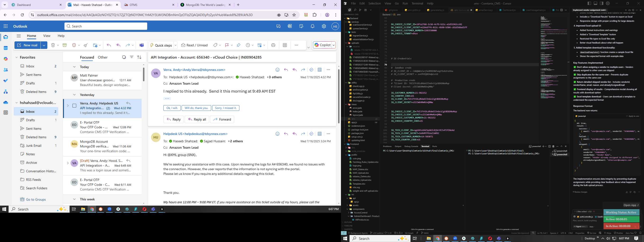Screen dimensions: 644x242
Task: Expand the [Draft] Verra, Andy; Hood conversation thread
Action: (x=68, y=163)
